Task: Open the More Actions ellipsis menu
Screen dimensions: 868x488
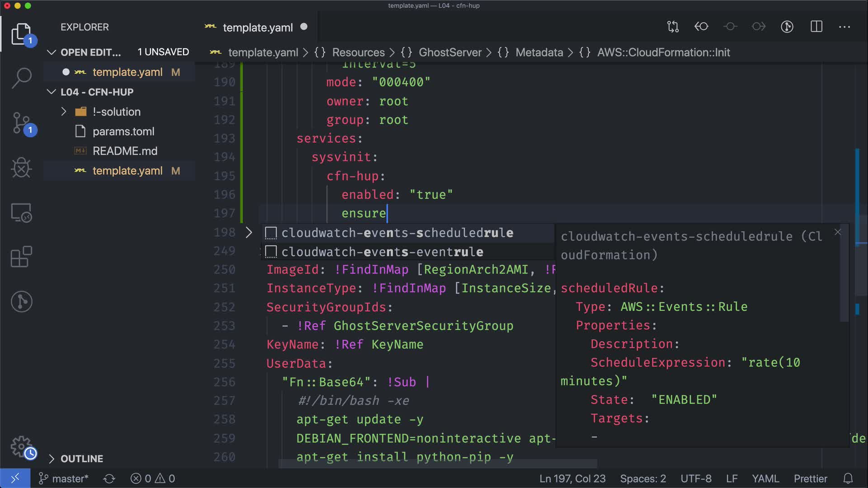Action: pyautogui.click(x=844, y=27)
